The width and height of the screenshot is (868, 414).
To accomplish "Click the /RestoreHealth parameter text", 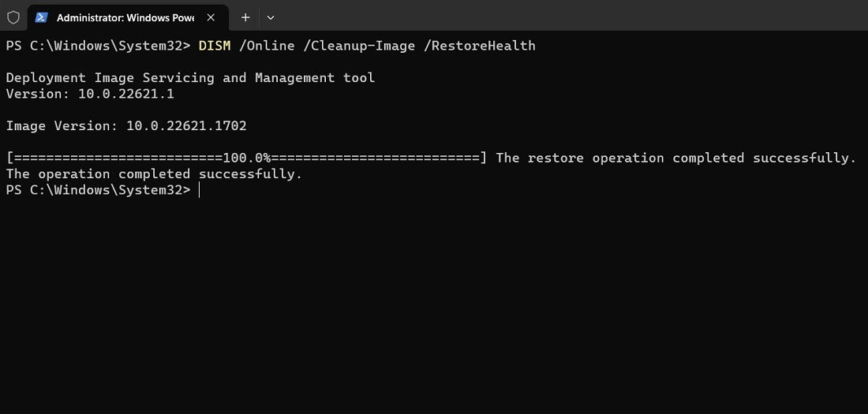I will click(480, 46).
